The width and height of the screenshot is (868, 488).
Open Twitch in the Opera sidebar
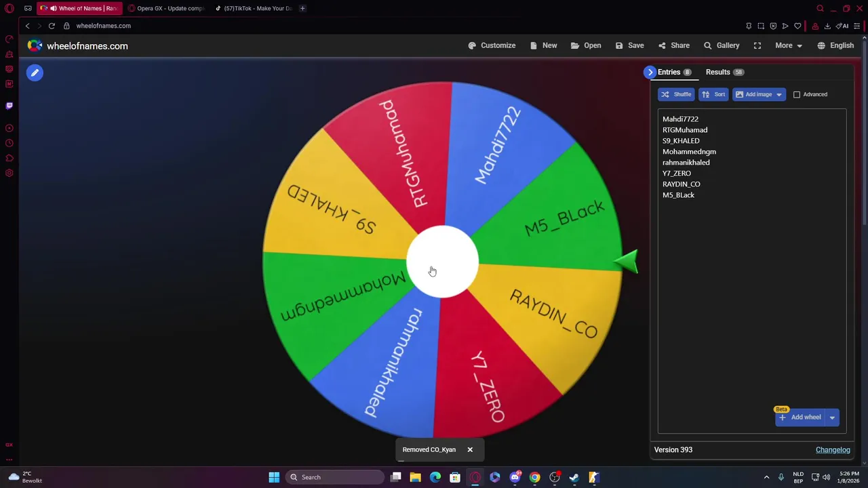click(x=9, y=106)
